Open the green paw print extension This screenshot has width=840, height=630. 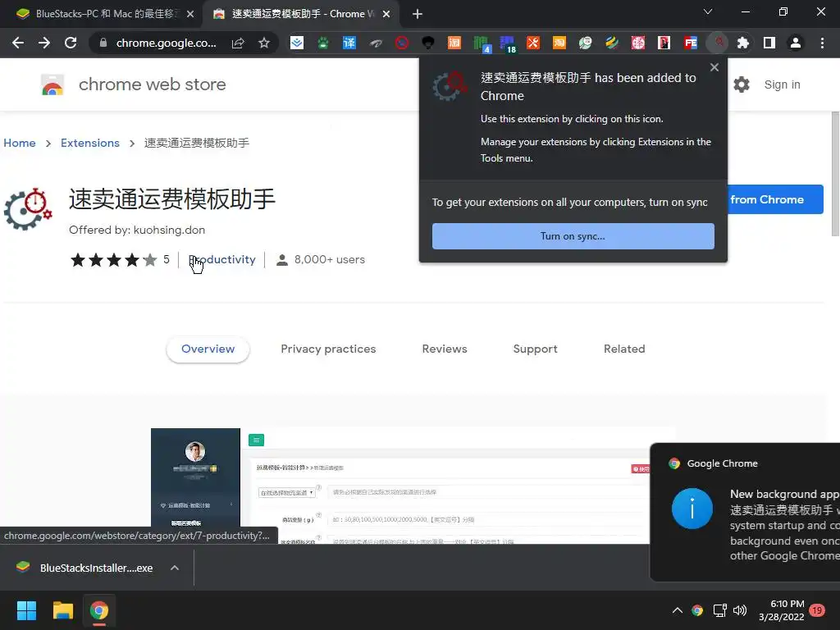point(322,43)
